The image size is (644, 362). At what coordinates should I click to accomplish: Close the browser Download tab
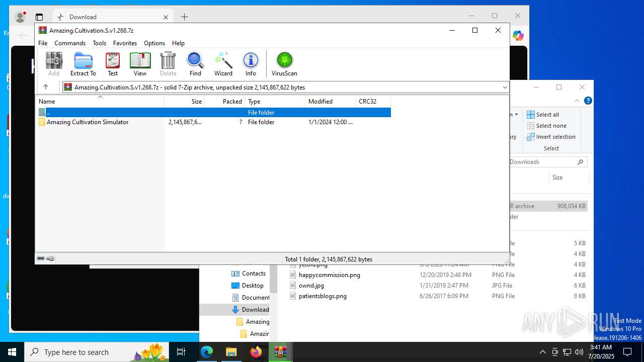tap(166, 17)
